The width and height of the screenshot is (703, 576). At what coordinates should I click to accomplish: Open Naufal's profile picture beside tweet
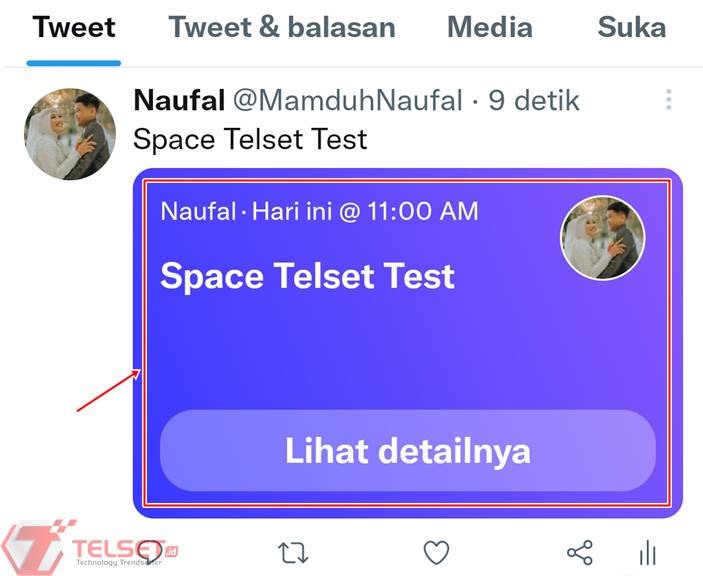(x=70, y=134)
